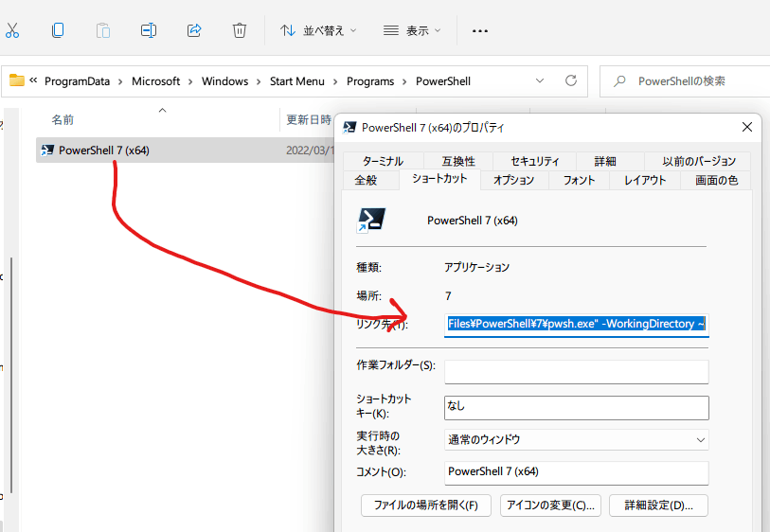Click PowerShell in the breadcrumb path
This screenshot has width=770, height=532.
point(443,81)
